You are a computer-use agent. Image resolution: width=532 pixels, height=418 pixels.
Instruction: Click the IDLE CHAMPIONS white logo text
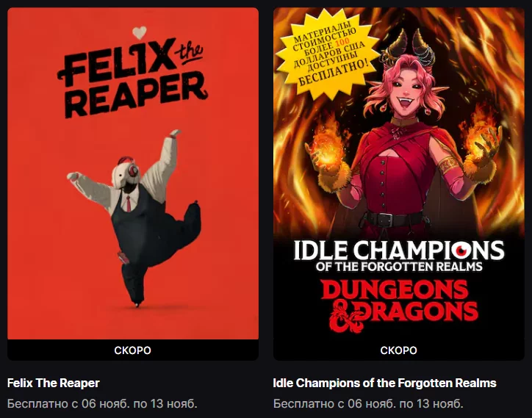coord(399,250)
